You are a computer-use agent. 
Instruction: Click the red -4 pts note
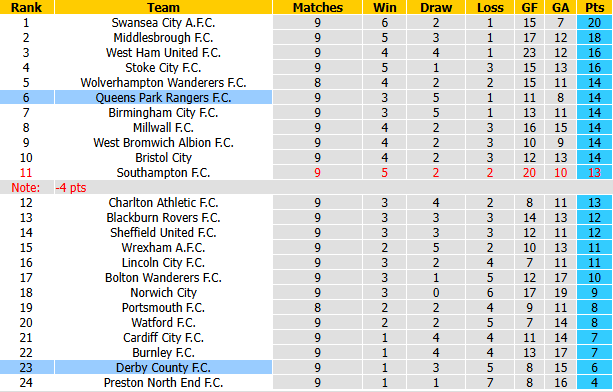coord(71,188)
